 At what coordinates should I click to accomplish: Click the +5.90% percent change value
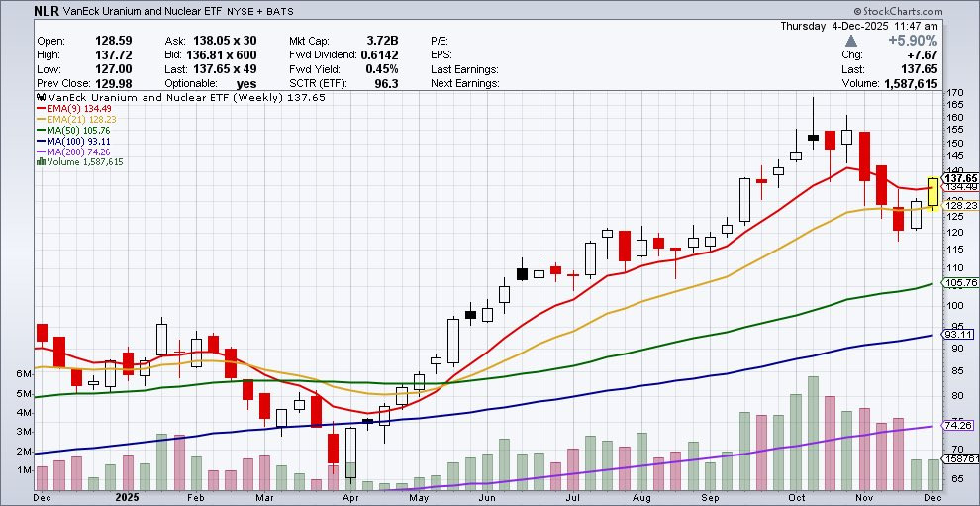915,41
